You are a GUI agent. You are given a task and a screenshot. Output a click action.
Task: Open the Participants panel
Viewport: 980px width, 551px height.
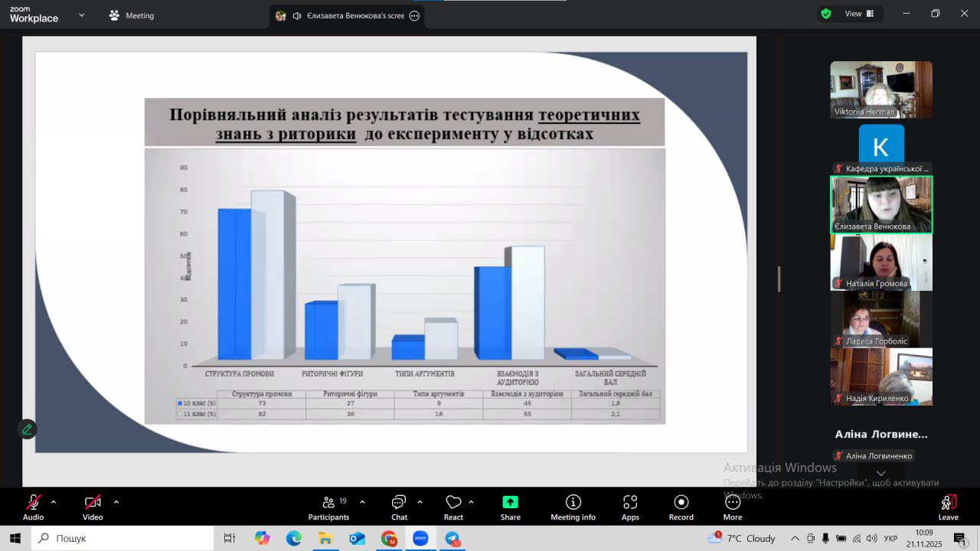[x=328, y=507]
